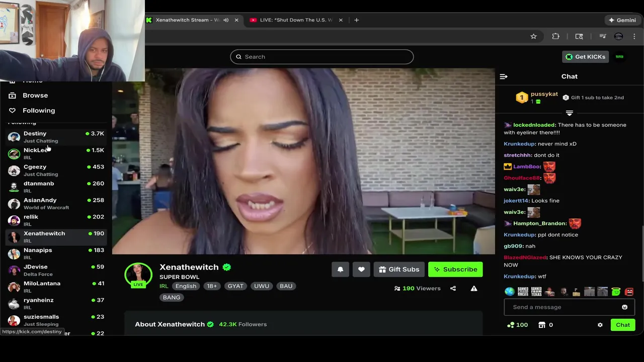This screenshot has height=362, width=644.
Task: Select the Banned From Texas emote
Action: pos(536,292)
